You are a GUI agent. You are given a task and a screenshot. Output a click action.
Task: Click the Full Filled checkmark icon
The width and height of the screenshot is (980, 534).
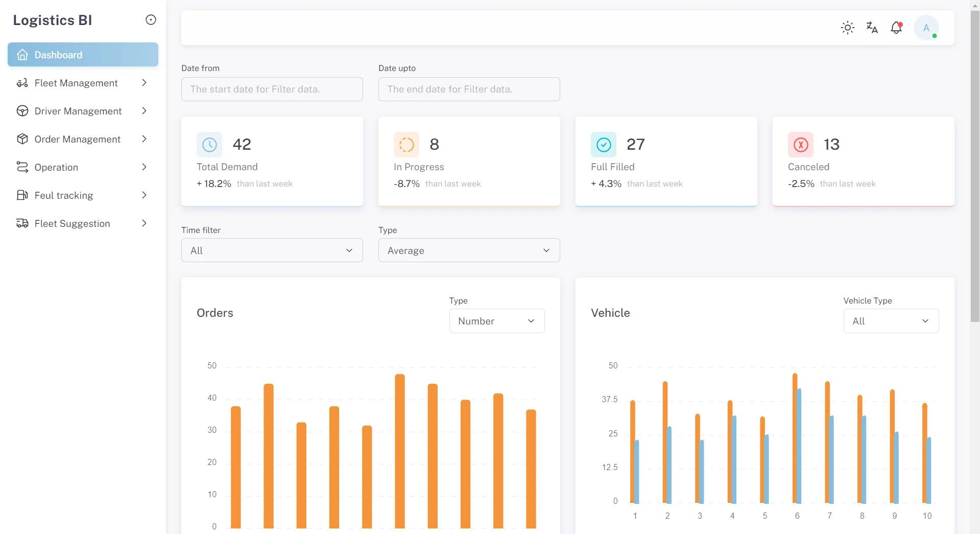click(604, 145)
